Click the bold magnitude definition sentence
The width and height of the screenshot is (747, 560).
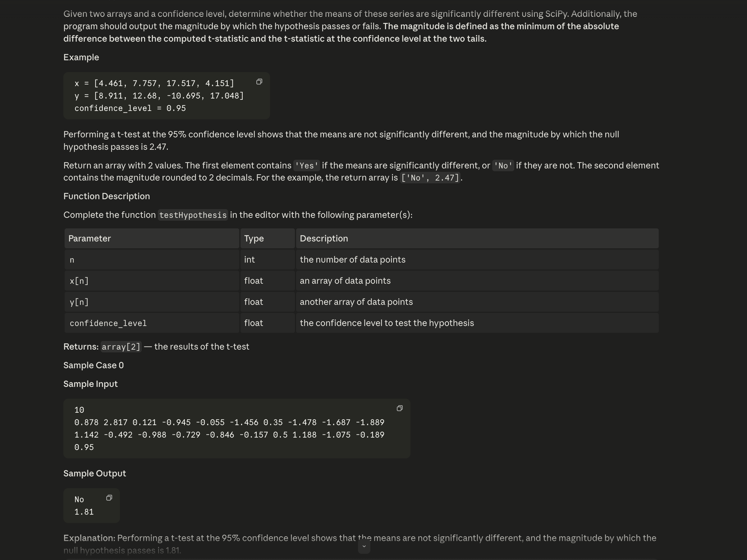[341, 32]
